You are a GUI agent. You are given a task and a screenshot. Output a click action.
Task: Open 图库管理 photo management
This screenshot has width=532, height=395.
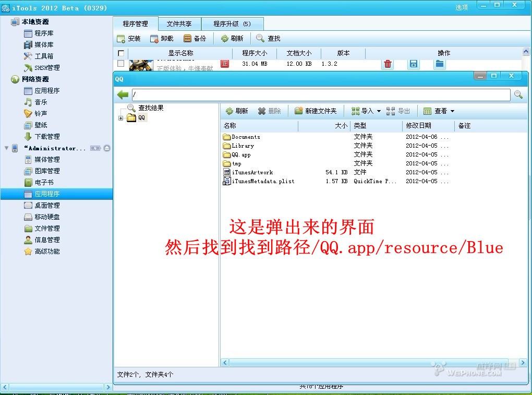coord(42,171)
